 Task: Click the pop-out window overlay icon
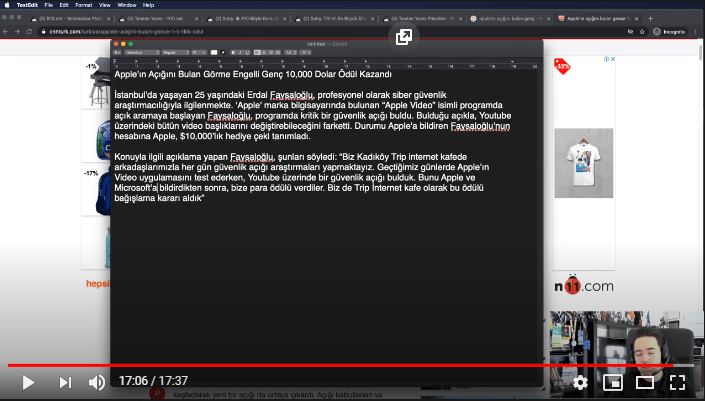click(x=404, y=37)
